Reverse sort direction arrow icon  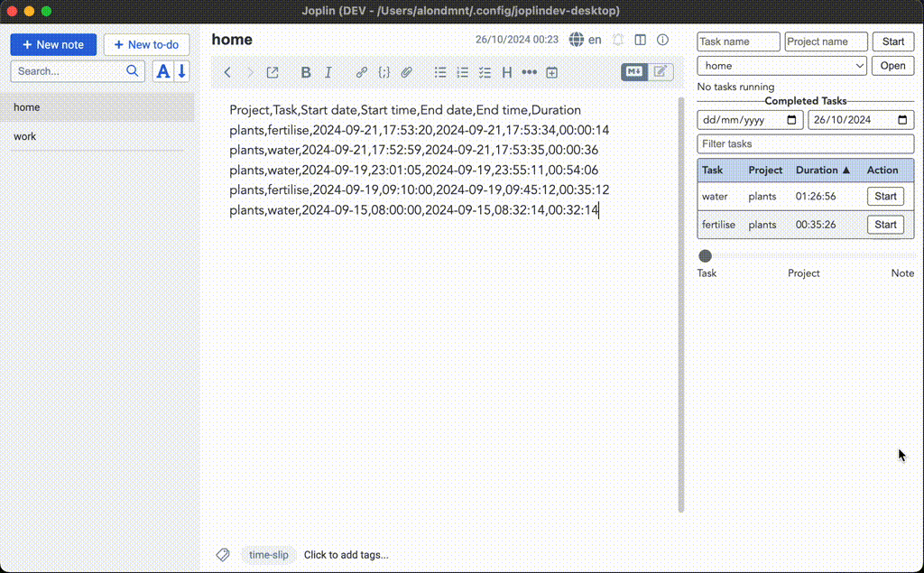tap(182, 71)
